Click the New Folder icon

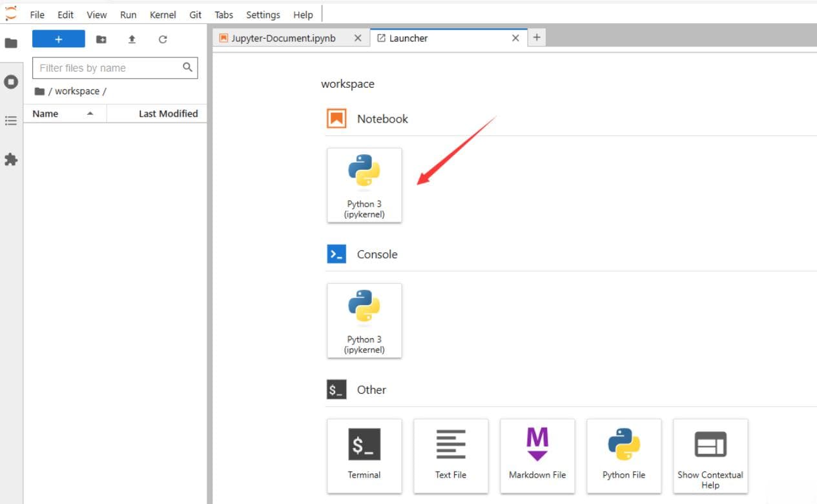[x=101, y=39]
